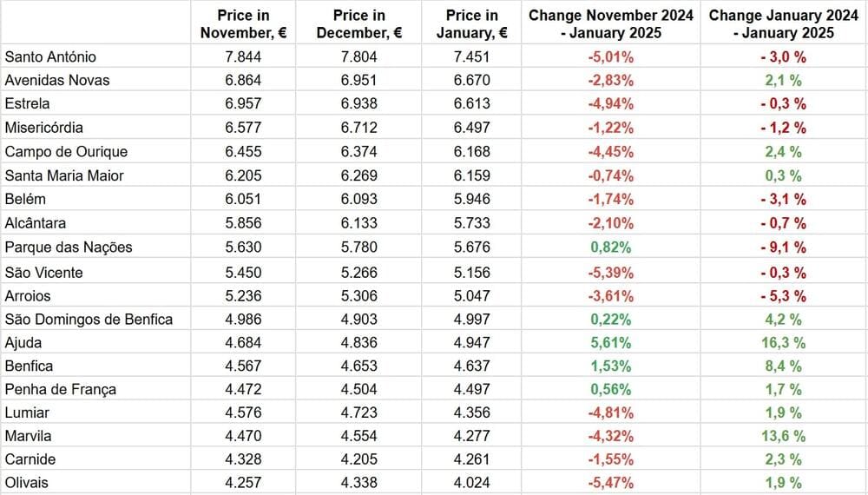The height and width of the screenshot is (495, 868).
Task: Select the 5,61% change cell for Ajuda
Action: [611, 342]
